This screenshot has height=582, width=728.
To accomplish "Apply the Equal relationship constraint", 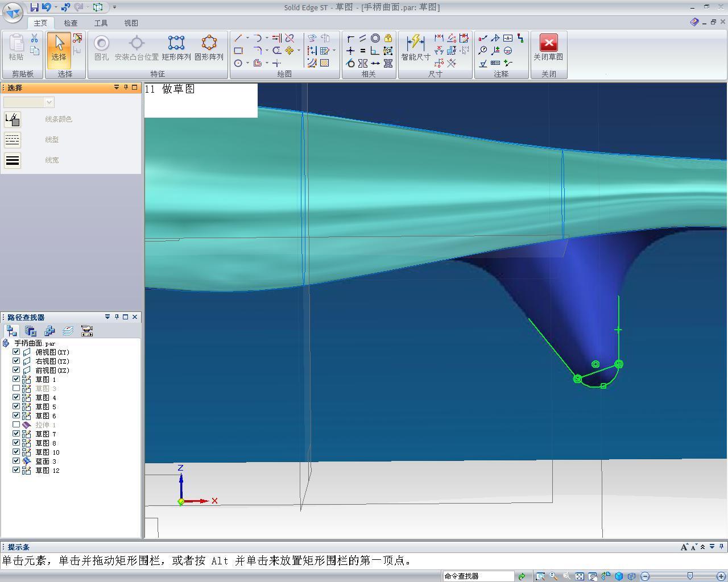I will click(363, 51).
